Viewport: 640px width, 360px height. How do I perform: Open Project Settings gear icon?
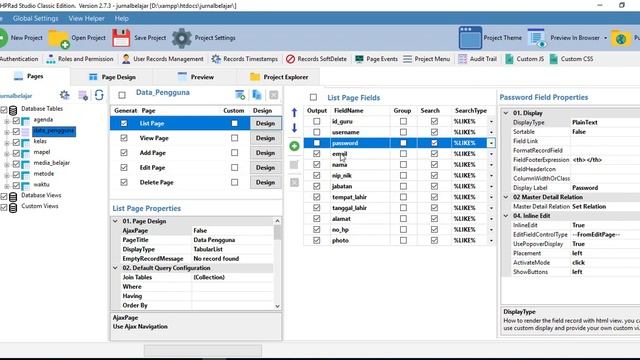[182, 38]
